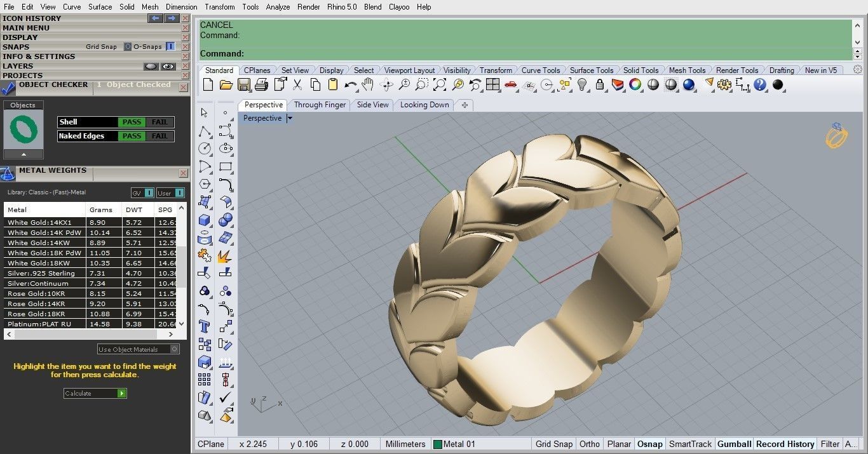Image resolution: width=868 pixels, height=454 pixels.
Task: Open the Surface menu
Action: pos(100,7)
